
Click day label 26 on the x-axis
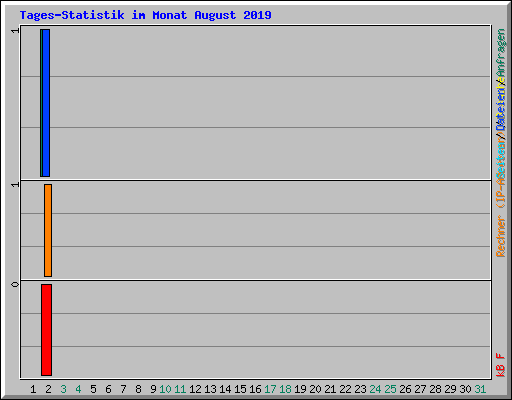(405, 389)
